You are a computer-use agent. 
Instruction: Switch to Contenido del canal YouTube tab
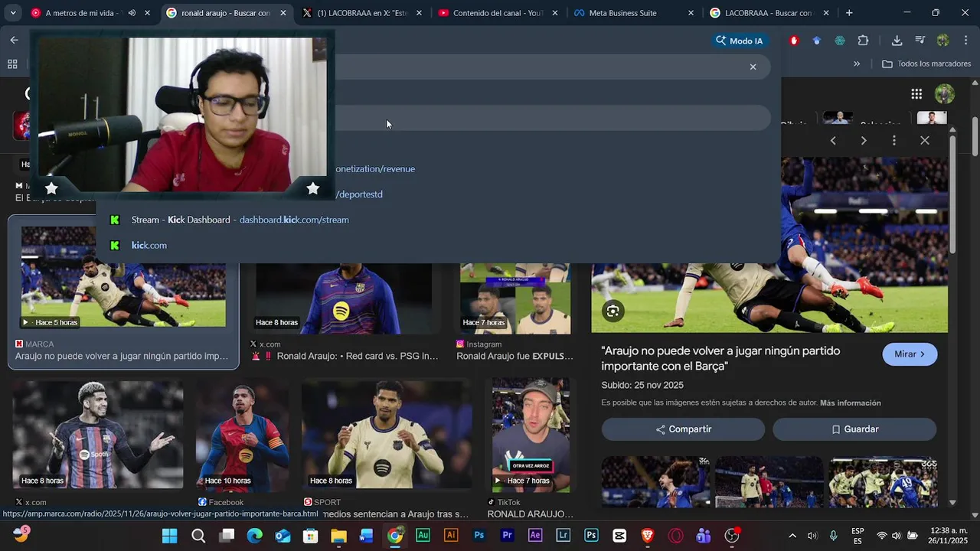click(x=498, y=13)
